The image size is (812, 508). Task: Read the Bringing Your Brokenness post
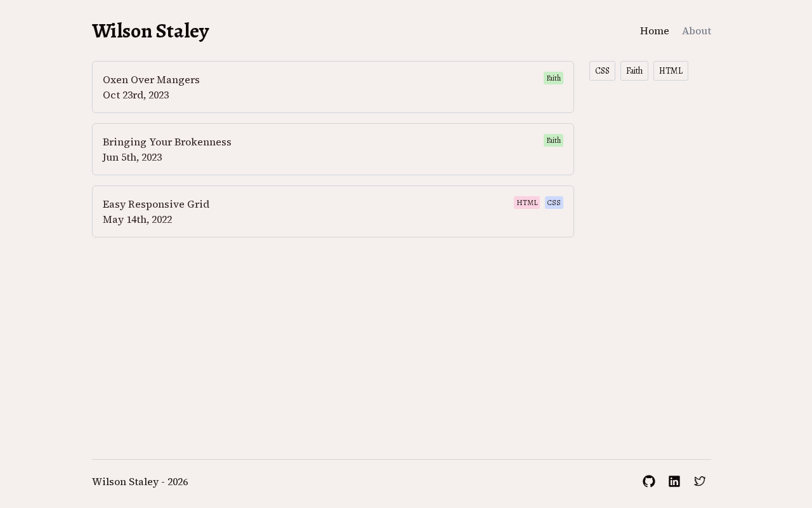coord(167,142)
